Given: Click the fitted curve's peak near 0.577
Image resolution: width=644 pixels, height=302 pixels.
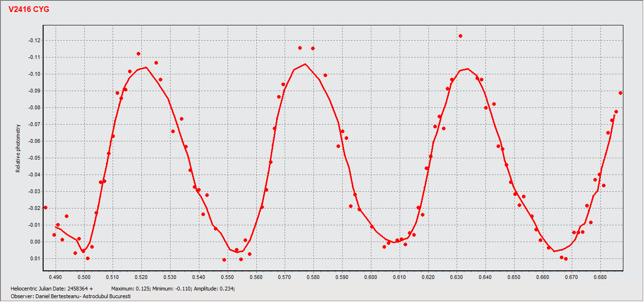Looking at the screenshot, I should click(305, 64).
